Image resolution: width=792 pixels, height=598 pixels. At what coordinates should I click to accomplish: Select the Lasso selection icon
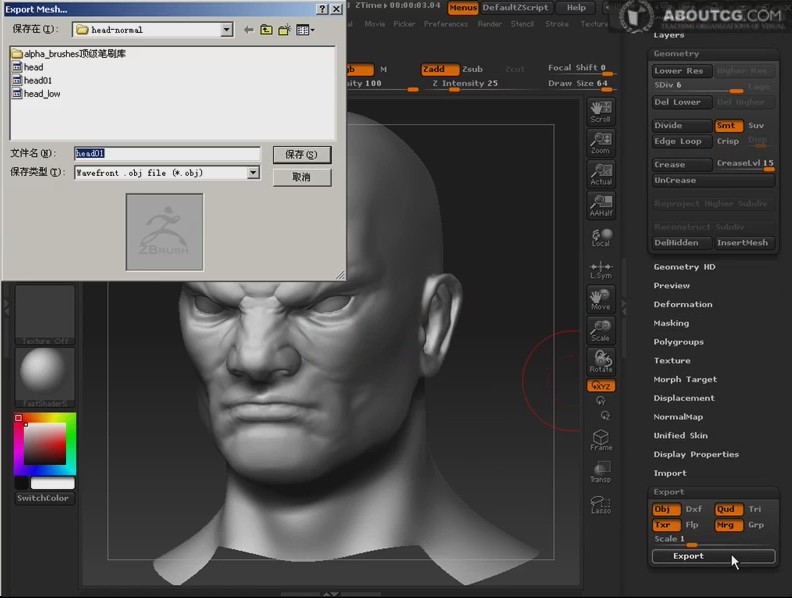(x=601, y=504)
